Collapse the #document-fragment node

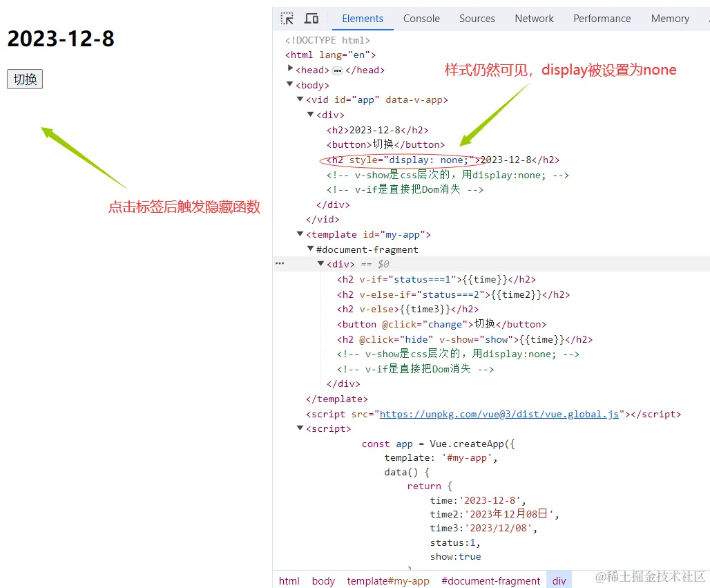pos(310,248)
